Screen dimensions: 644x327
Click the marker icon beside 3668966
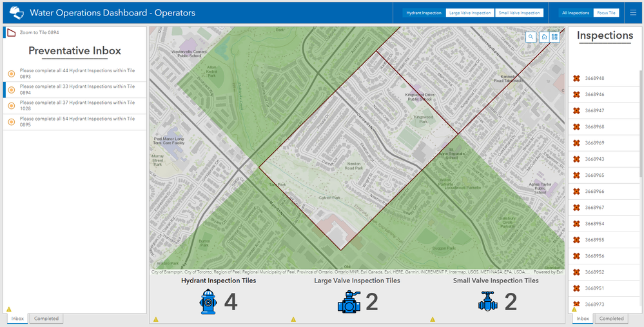[x=576, y=192]
